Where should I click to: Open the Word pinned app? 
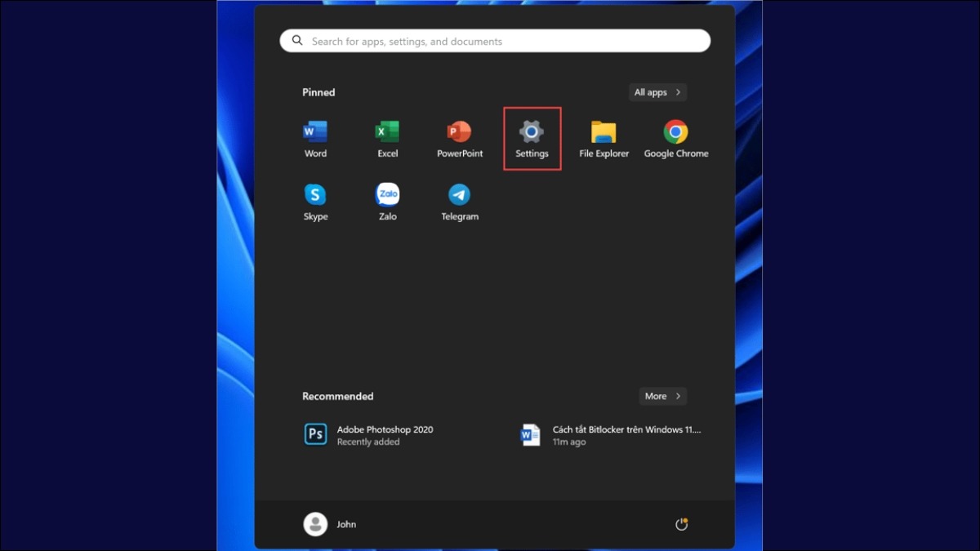click(315, 140)
